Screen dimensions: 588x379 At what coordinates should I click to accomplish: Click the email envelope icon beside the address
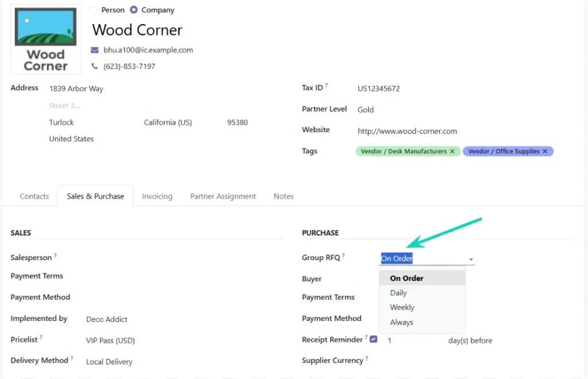tap(94, 50)
